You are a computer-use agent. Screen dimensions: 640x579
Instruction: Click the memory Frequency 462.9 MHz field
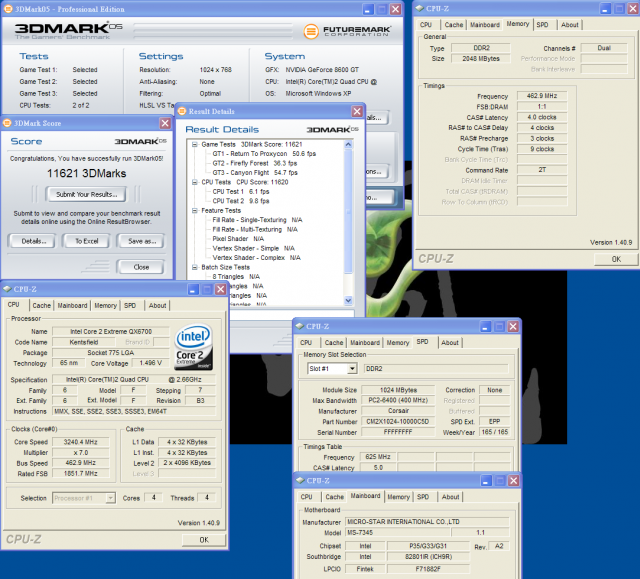[542, 96]
